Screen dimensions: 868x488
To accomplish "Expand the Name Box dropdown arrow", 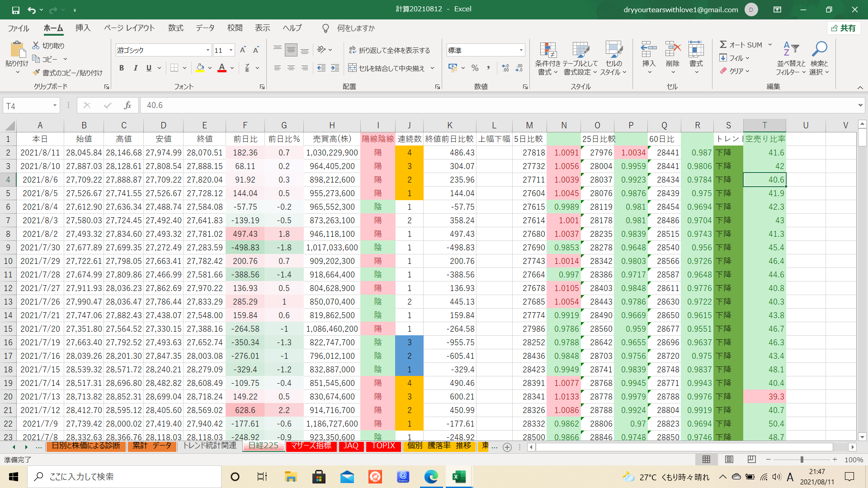I will click(55, 105).
